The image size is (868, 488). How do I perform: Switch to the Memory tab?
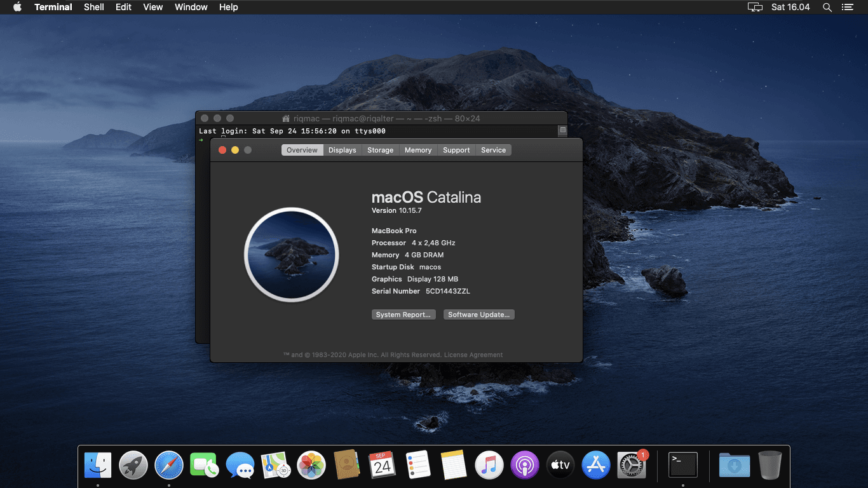[x=418, y=150]
